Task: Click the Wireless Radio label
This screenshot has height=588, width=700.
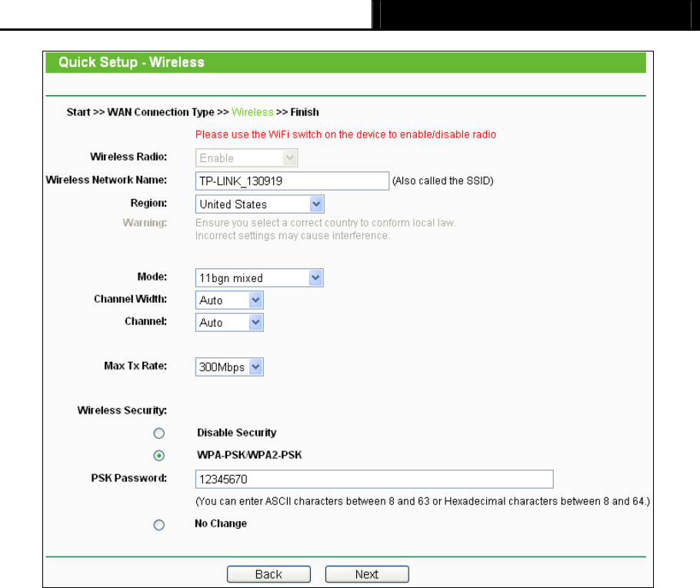Action: (x=128, y=157)
